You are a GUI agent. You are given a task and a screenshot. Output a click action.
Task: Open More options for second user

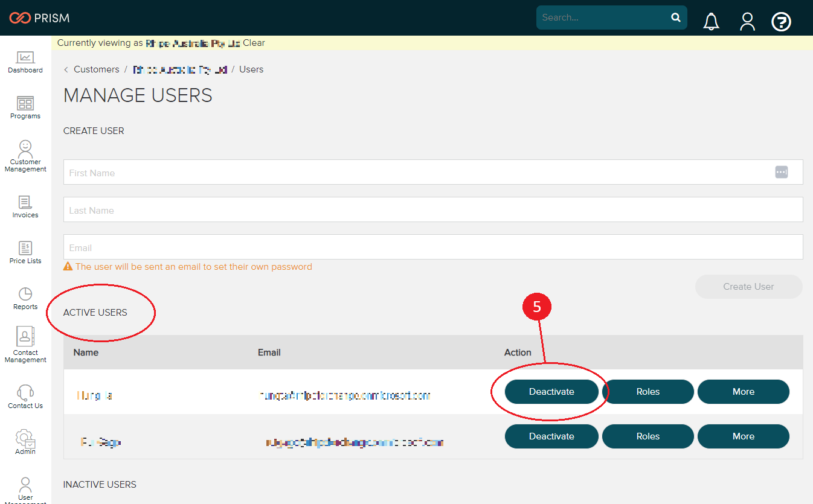click(x=743, y=436)
